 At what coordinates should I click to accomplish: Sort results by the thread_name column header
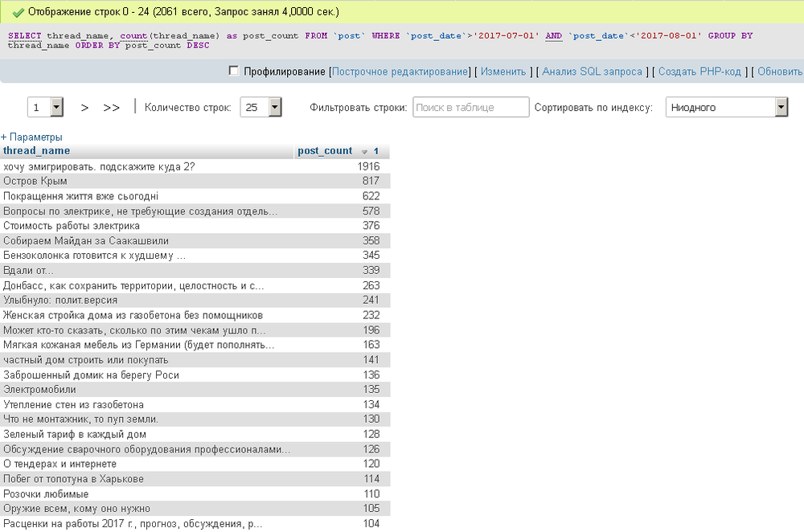pos(38,150)
